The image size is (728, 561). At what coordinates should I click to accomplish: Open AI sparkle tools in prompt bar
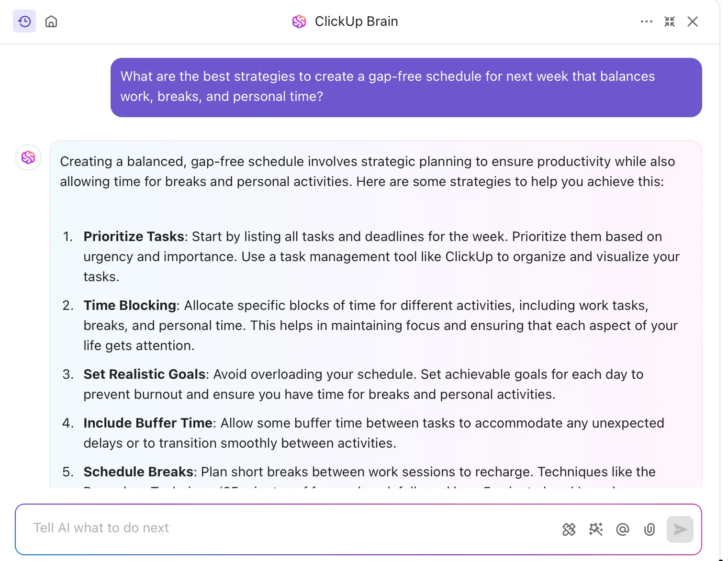(x=596, y=529)
